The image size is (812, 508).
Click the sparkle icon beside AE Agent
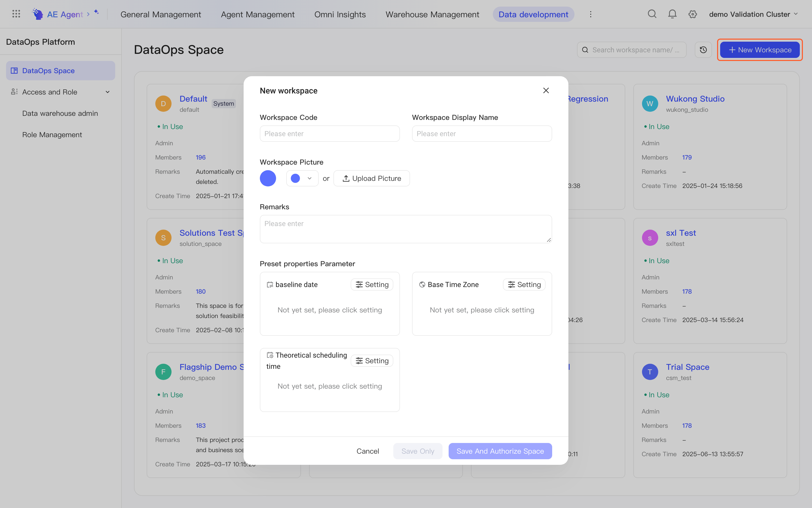[96, 12]
